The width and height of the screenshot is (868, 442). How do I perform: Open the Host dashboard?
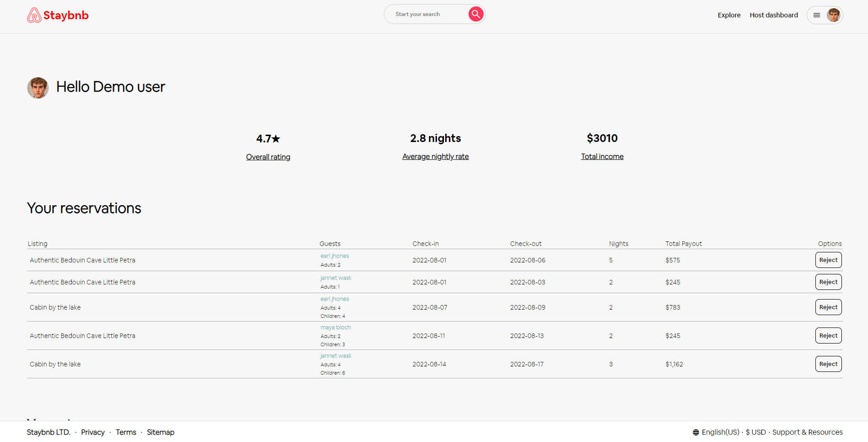(x=774, y=15)
